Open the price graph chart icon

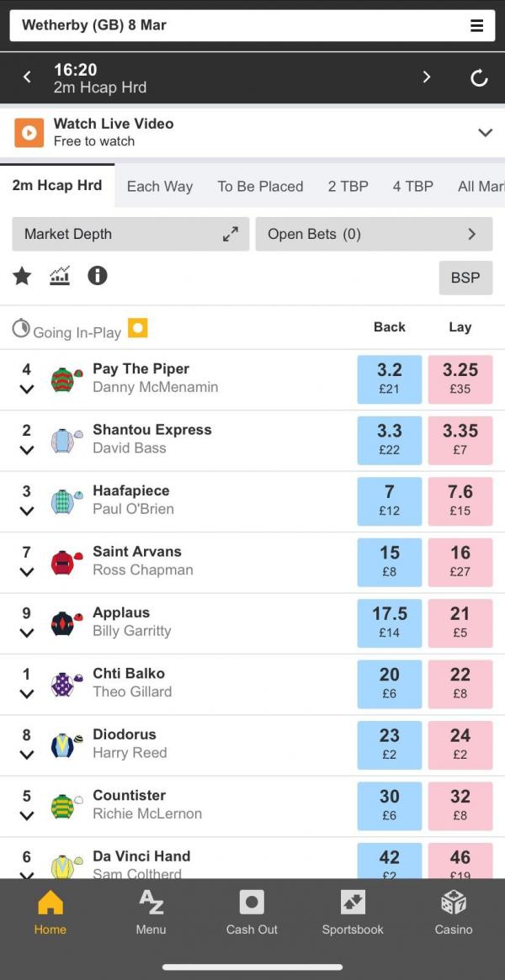coord(60,276)
